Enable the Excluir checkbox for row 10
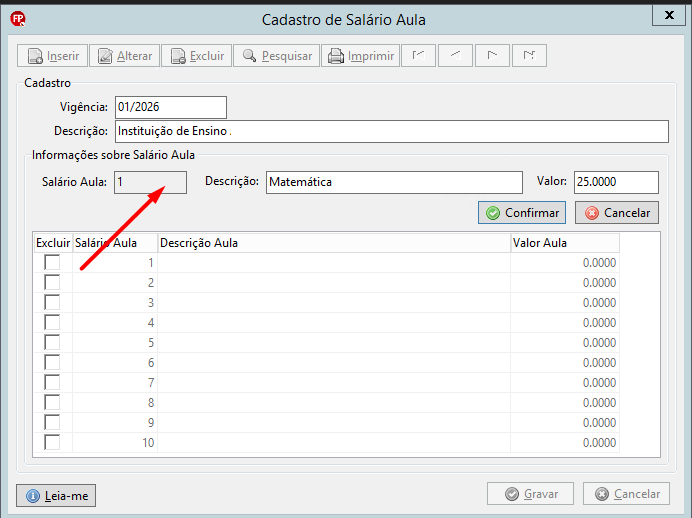Screen dimensions: 692x518 click(52, 442)
